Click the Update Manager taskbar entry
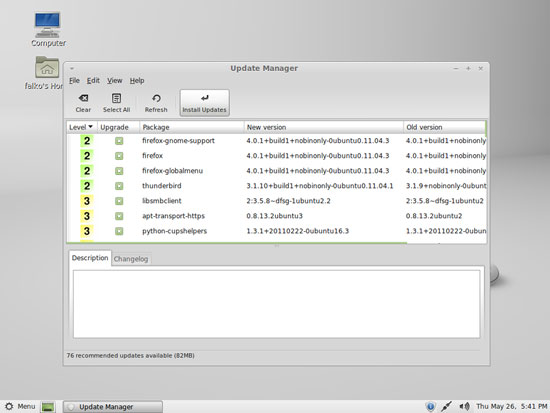Screen dimensions: 550x413 click(113, 407)
